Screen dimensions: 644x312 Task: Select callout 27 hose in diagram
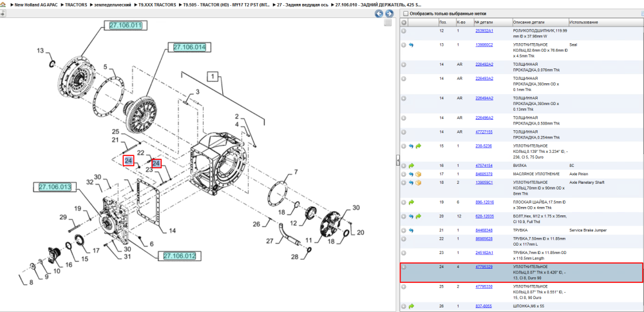(269, 241)
